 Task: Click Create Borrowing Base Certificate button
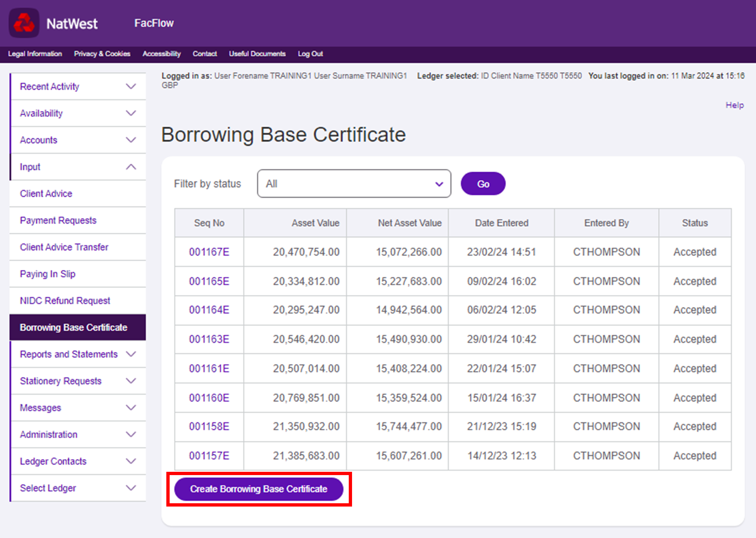click(x=258, y=489)
